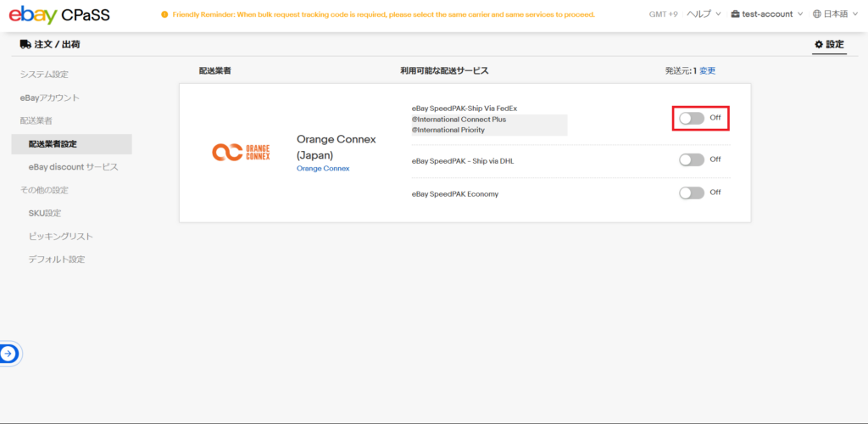Screen dimensions: 868x424
Task: Click the truck icon beside 注文 / 出荷
Action: 25,44
